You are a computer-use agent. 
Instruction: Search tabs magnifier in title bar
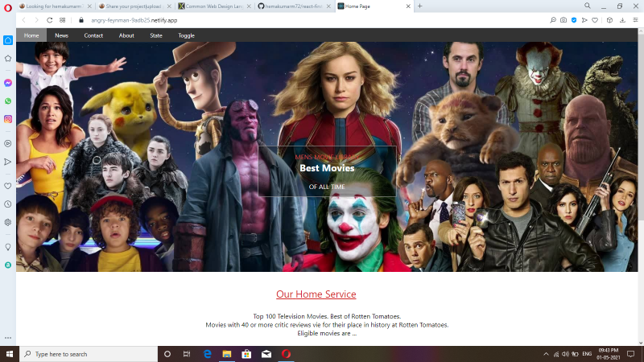pyautogui.click(x=588, y=6)
